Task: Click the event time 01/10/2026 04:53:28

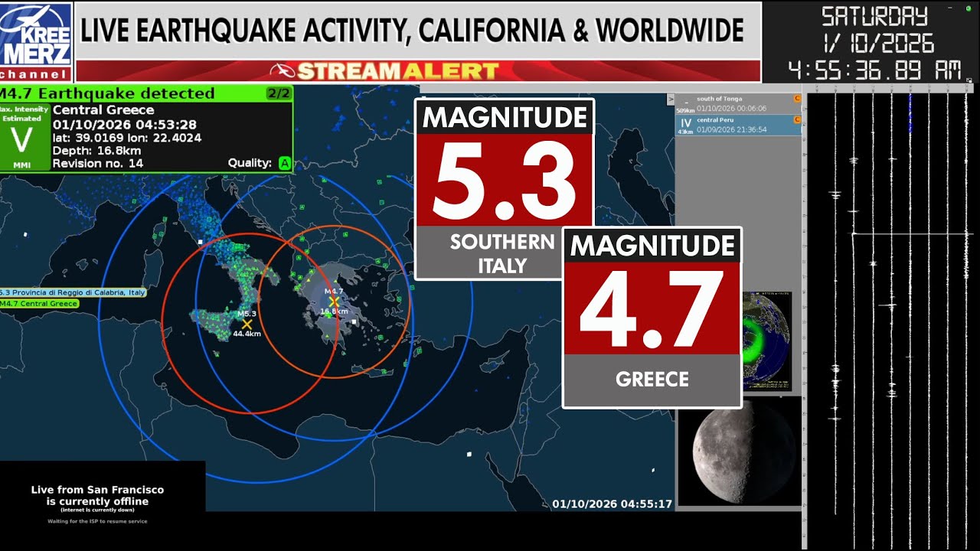Action: (x=125, y=124)
